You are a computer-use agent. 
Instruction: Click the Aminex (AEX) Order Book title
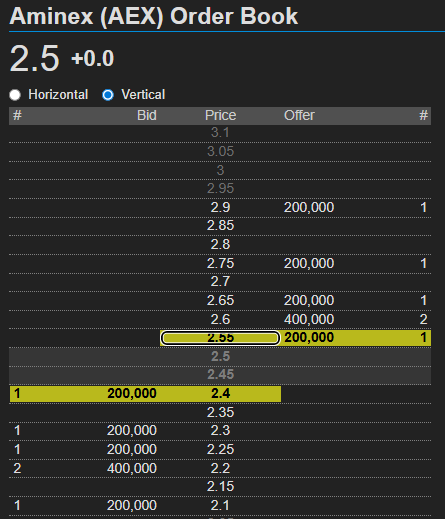point(154,16)
